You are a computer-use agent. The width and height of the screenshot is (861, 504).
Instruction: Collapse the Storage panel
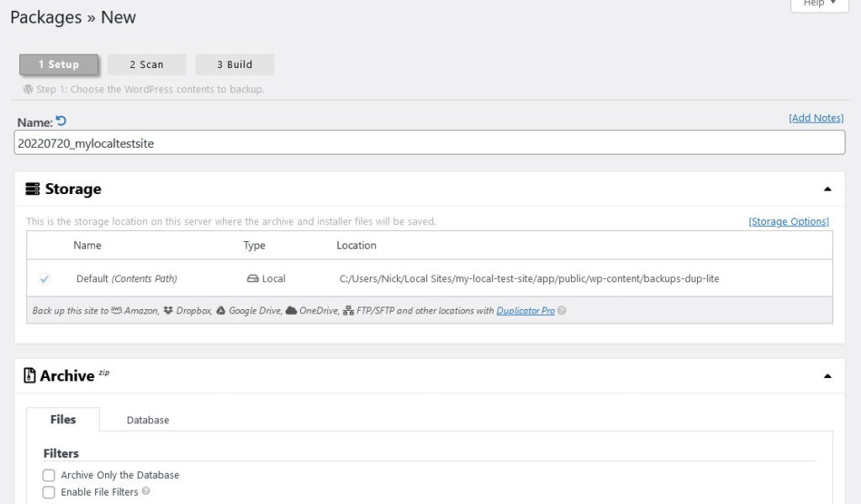(x=827, y=189)
